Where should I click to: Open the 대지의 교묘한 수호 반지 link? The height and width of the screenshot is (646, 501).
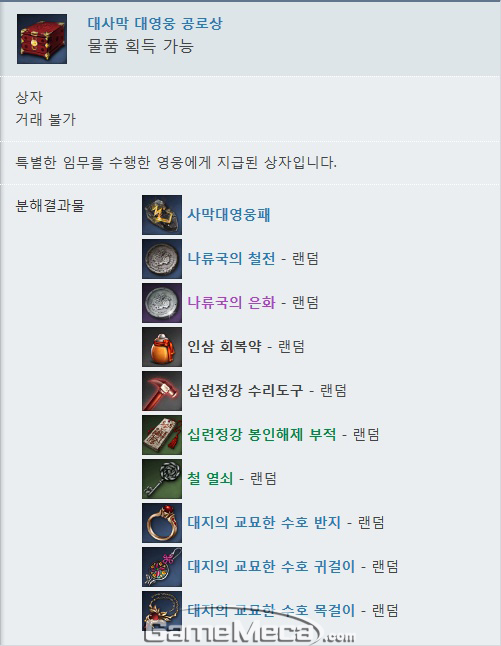click(x=264, y=523)
